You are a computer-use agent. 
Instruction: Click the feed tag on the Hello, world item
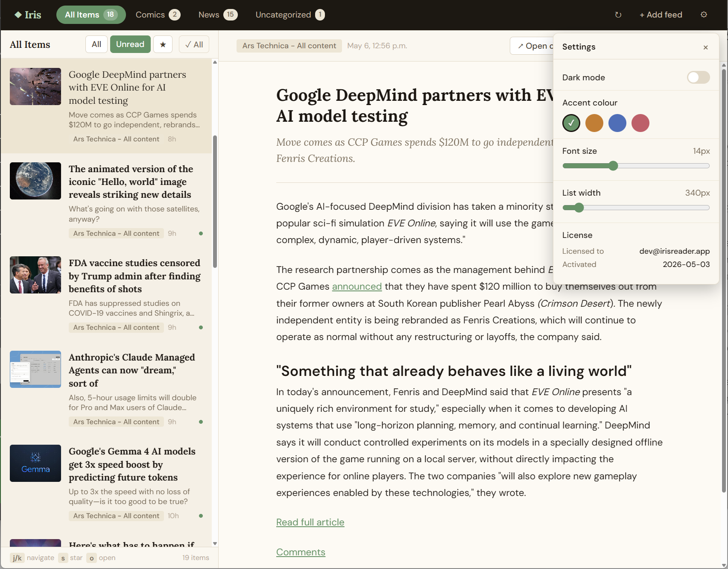pyautogui.click(x=116, y=233)
